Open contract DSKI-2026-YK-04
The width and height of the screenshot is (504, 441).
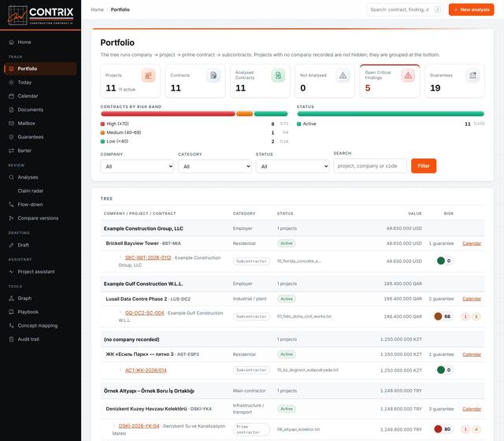point(139,426)
